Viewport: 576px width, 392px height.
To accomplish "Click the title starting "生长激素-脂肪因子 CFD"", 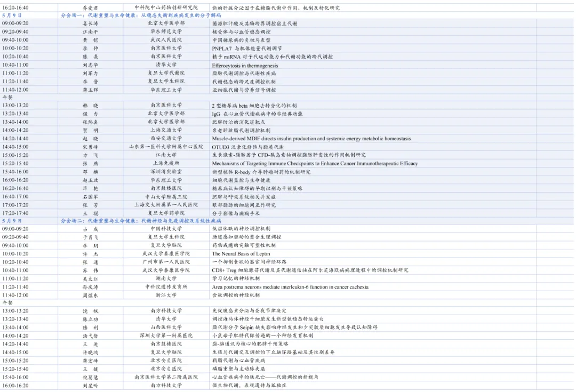I will pyautogui.click(x=289, y=155).
